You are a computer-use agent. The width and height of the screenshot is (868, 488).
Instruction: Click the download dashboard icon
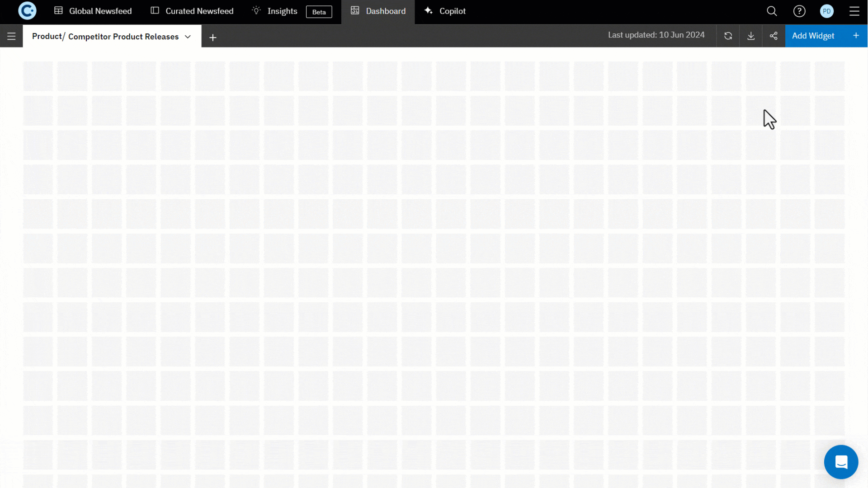[x=751, y=36]
